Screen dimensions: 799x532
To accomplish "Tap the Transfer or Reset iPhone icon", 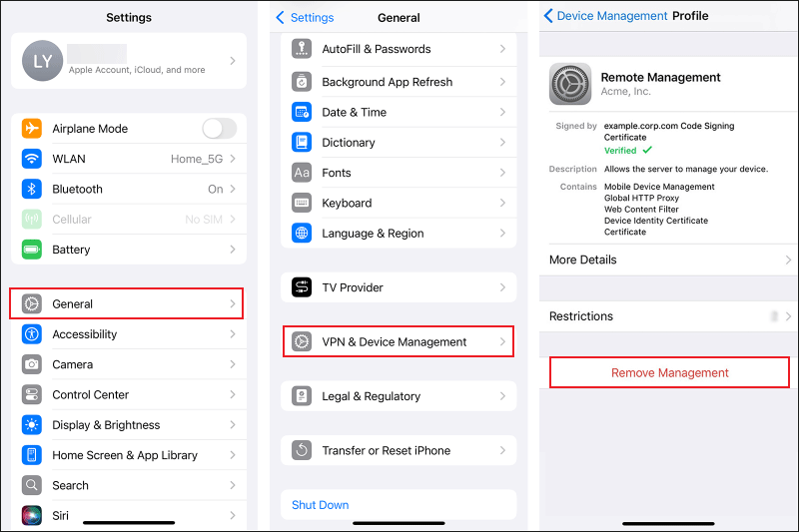I will tap(302, 450).
